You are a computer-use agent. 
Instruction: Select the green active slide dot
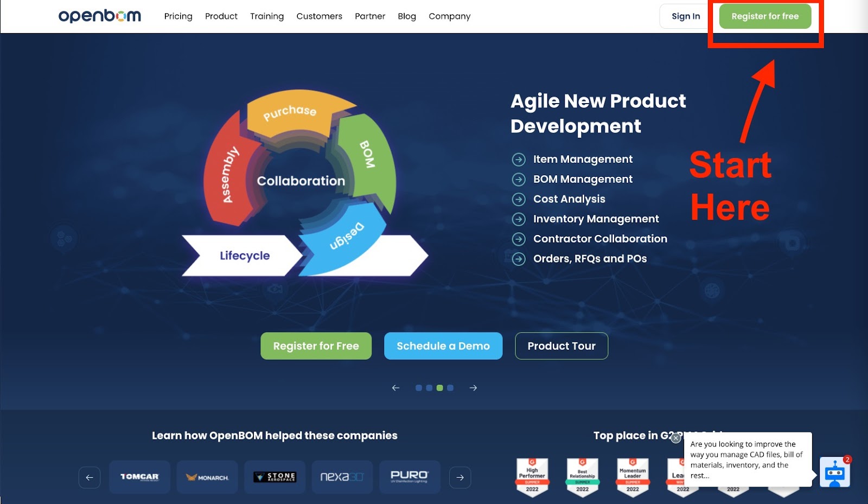[x=440, y=388]
